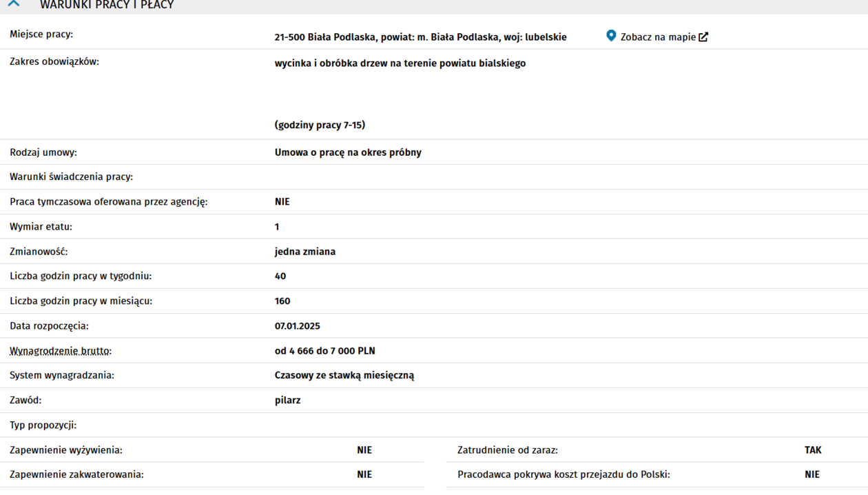The width and height of the screenshot is (868, 495).
Task: Click the "NIE" value for Zapewnienie zakwaterowania
Action: [364, 475]
